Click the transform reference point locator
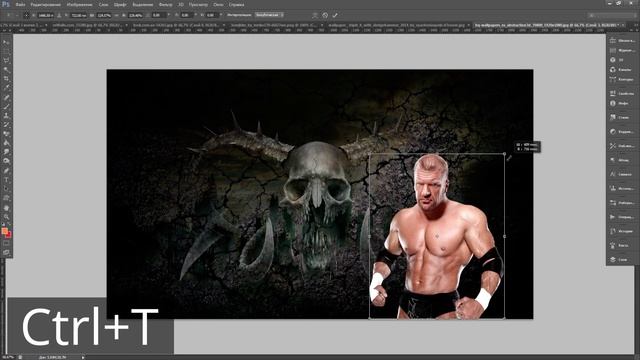 26,15
